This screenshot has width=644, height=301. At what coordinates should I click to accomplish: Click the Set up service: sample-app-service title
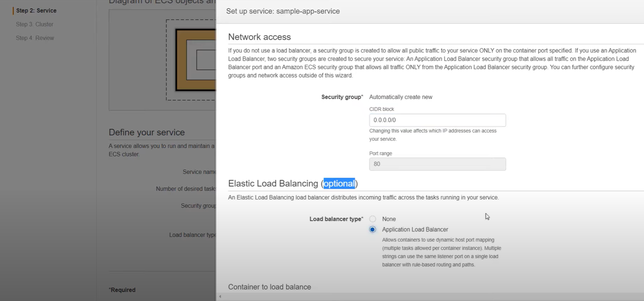click(x=283, y=11)
